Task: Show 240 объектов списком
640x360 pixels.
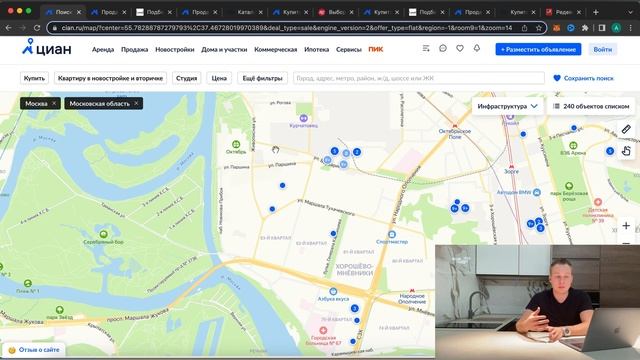Action: [591, 106]
